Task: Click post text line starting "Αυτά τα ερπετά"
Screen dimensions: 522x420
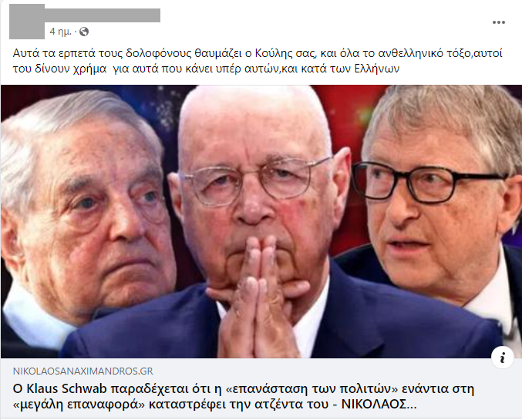Action: 258,53
